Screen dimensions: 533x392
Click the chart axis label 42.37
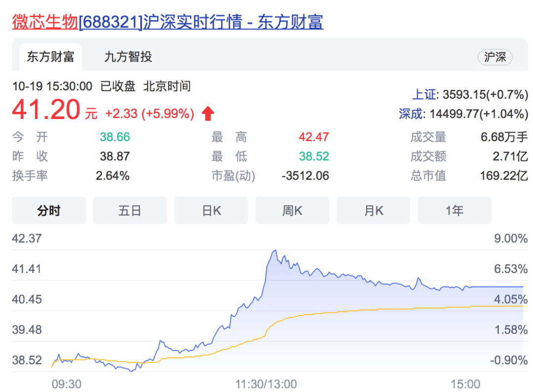click(27, 238)
